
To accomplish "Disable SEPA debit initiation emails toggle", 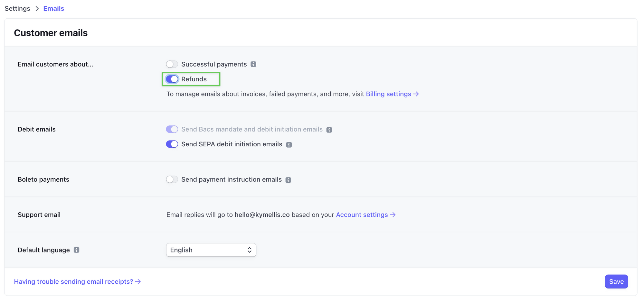I will pyautogui.click(x=172, y=144).
